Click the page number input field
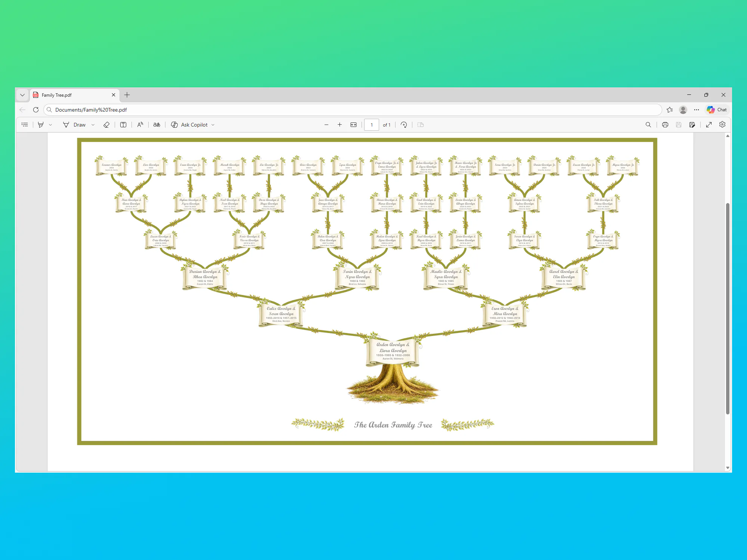Image resolution: width=747 pixels, height=560 pixels. click(371, 125)
